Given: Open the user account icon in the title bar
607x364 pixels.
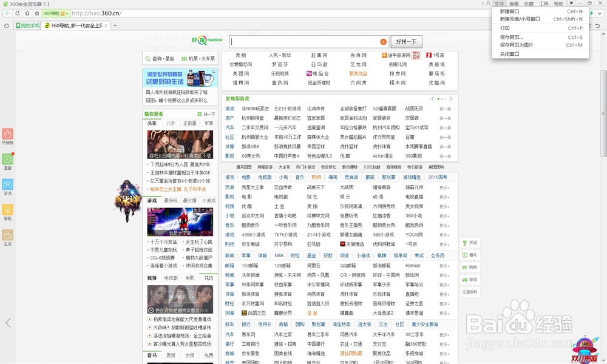Looking at the screenshot, I should (488, 4).
